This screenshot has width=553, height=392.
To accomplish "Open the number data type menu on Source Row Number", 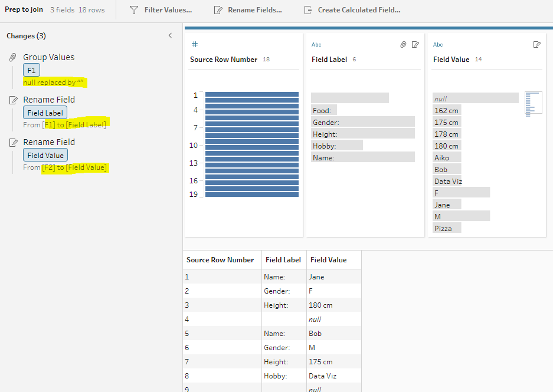I will [x=195, y=45].
